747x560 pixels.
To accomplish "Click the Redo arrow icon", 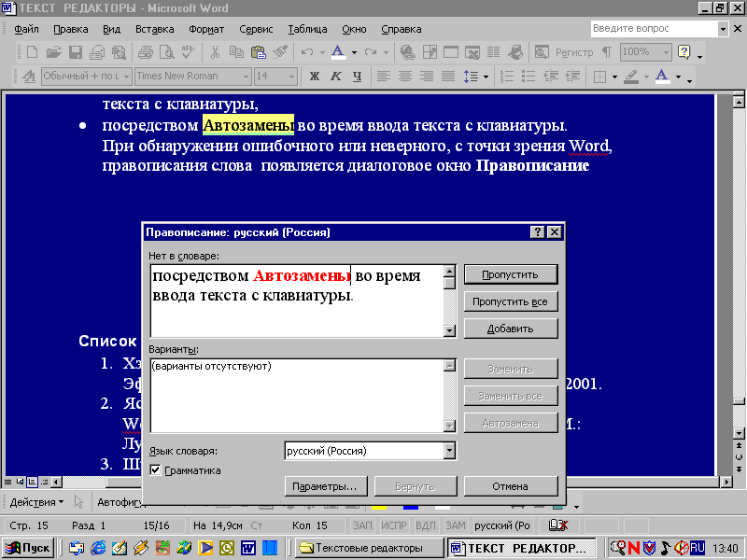I will (x=371, y=52).
